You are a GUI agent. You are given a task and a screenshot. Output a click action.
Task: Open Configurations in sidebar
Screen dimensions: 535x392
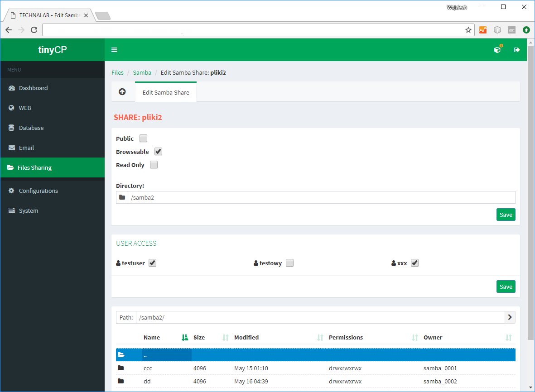point(53,191)
